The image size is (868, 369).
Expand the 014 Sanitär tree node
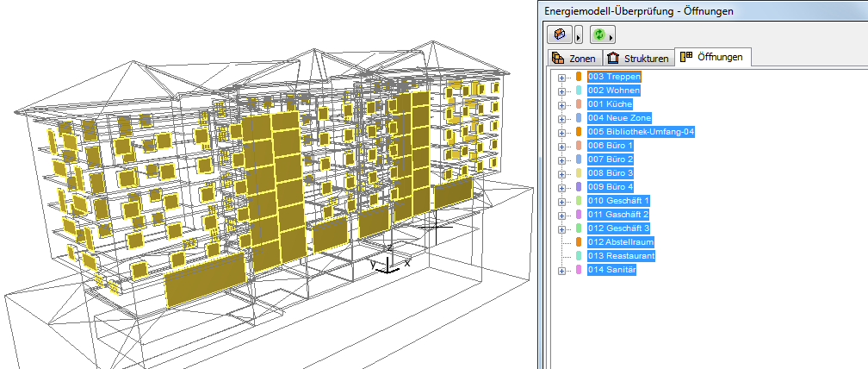(561, 270)
